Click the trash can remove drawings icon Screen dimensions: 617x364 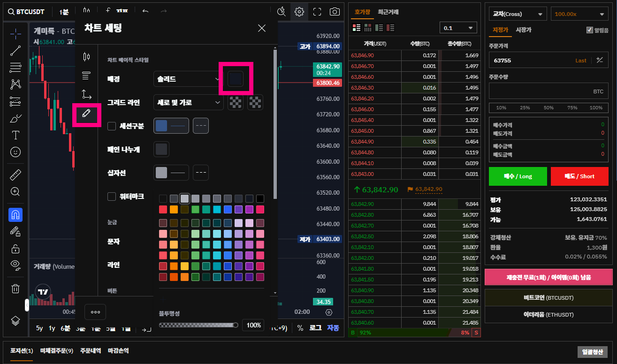tap(15, 288)
